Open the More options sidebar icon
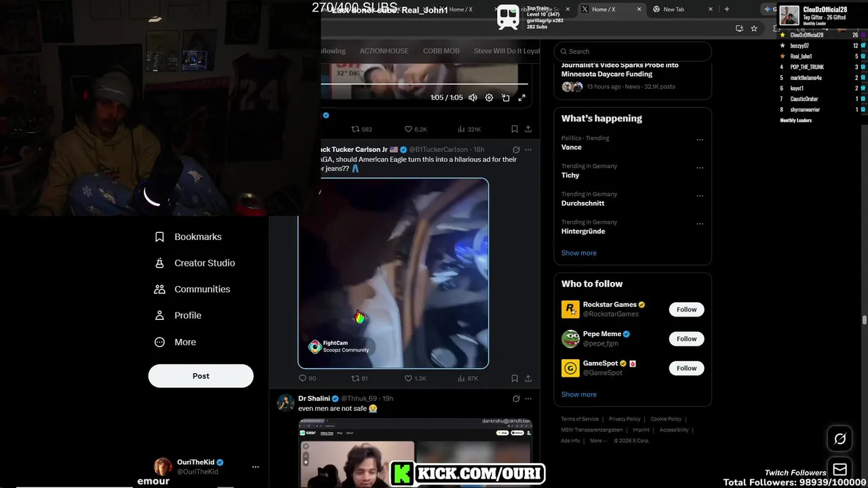Image resolution: width=868 pixels, height=488 pixels. pyautogui.click(x=159, y=342)
